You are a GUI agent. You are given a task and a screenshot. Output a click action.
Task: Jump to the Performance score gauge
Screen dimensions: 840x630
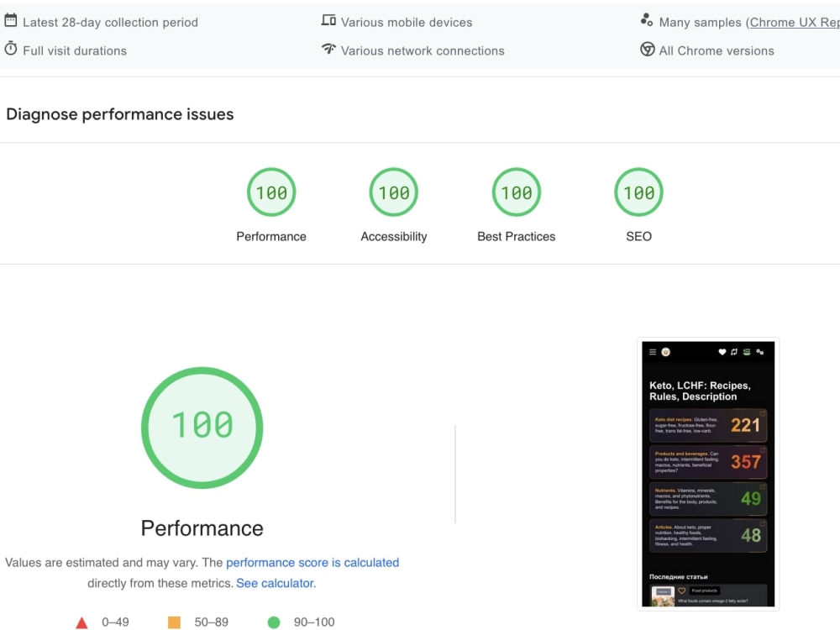click(x=271, y=192)
